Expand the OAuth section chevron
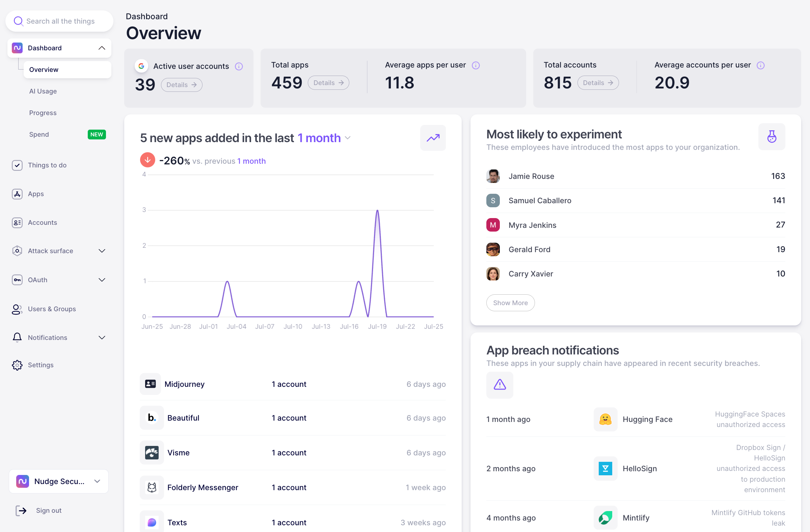 point(102,280)
